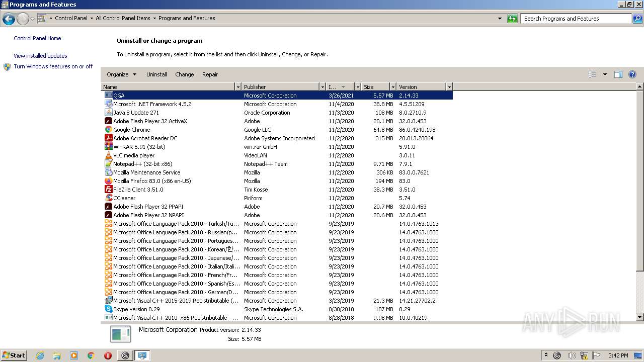
Task: Sort by the Publisher column header
Action: tap(281, 87)
